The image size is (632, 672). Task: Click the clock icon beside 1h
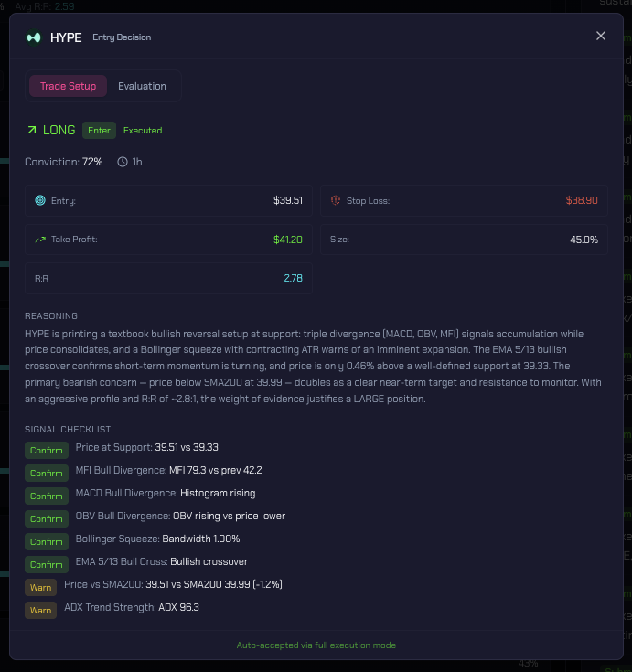coord(123,162)
